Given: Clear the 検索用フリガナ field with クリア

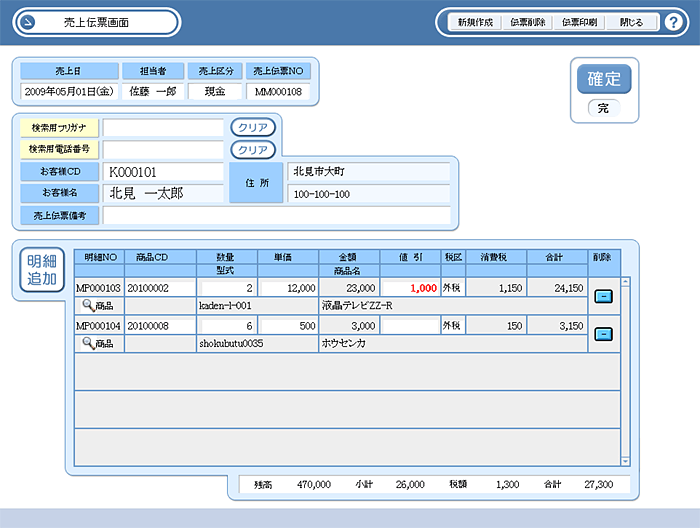Looking at the screenshot, I should tap(251, 128).
